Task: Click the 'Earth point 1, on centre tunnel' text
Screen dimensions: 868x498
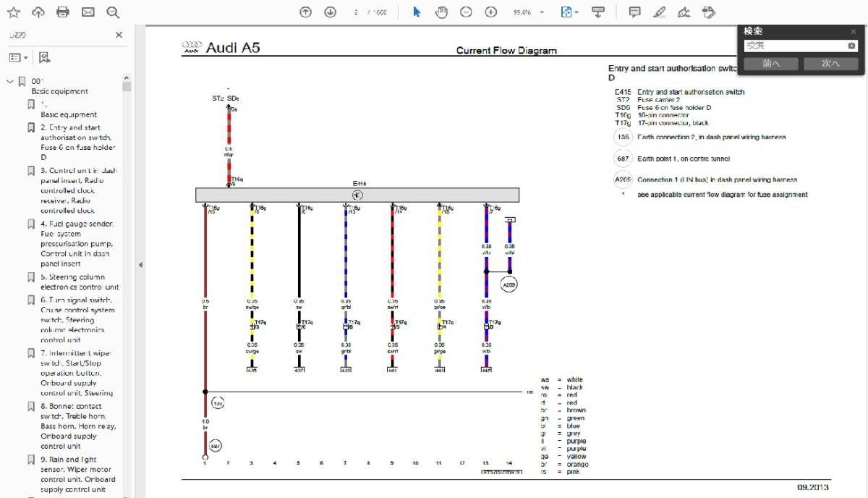Action: 684,159
